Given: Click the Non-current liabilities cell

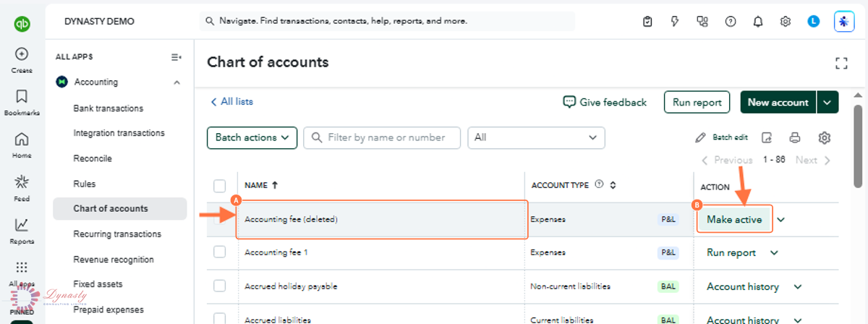Looking at the screenshot, I should point(571,286).
